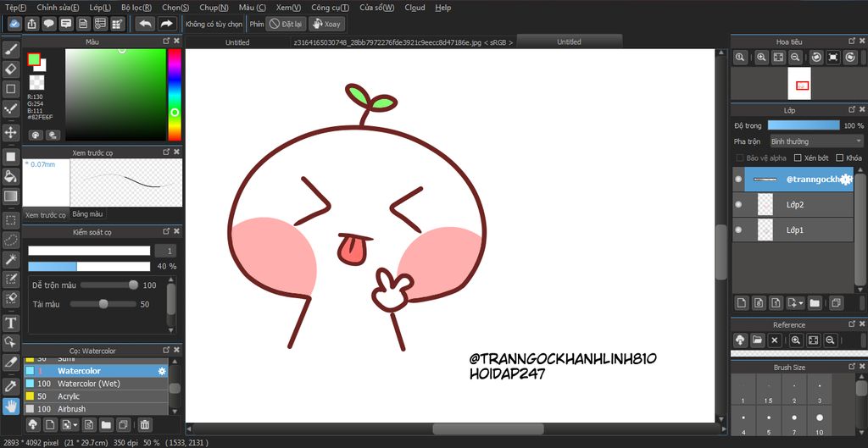Open file in Reference panel folder icon
This screenshot has height=448, width=868.
click(x=757, y=340)
